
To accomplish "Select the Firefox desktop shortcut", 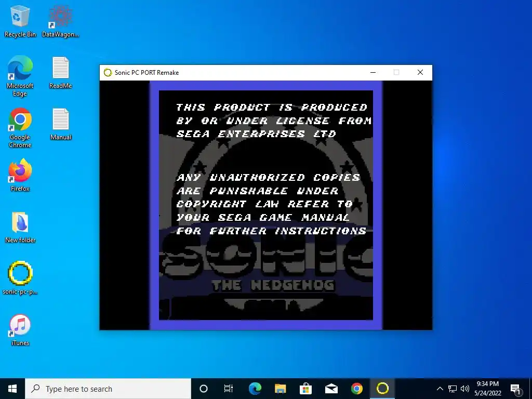I will (x=20, y=176).
